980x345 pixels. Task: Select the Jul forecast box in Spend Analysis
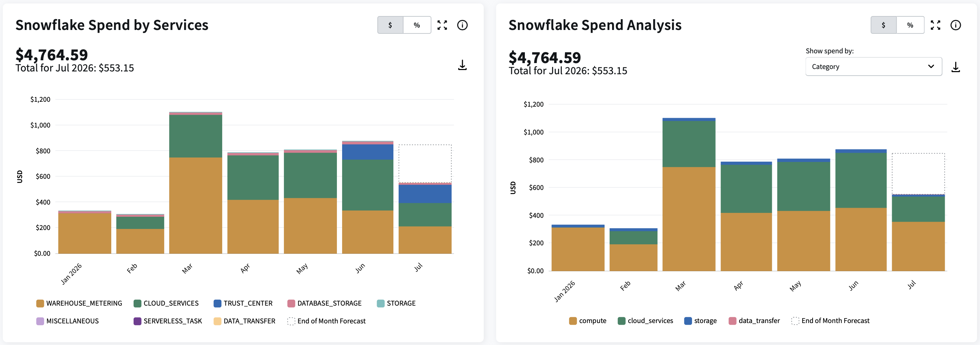pyautogui.click(x=918, y=174)
